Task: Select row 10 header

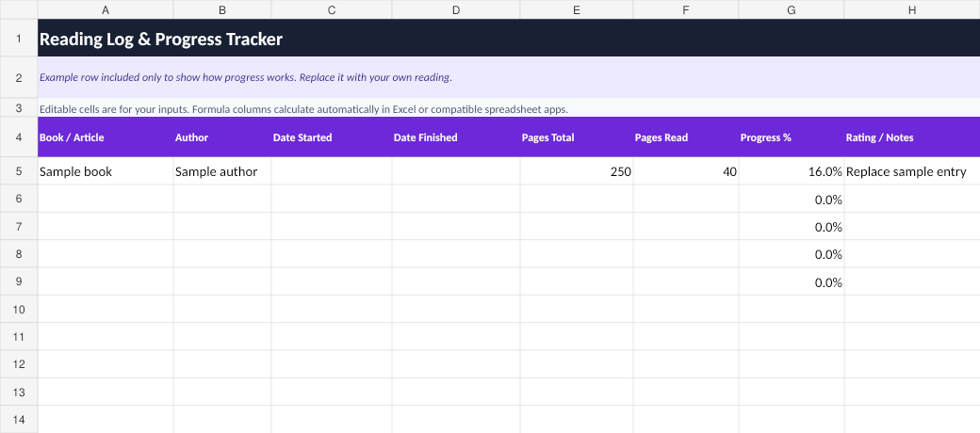Action: click(19, 310)
